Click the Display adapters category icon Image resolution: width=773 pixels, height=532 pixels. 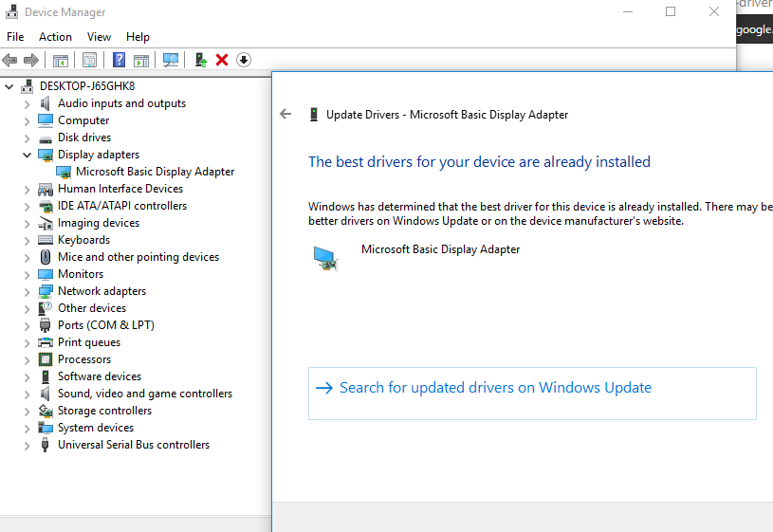pos(46,155)
